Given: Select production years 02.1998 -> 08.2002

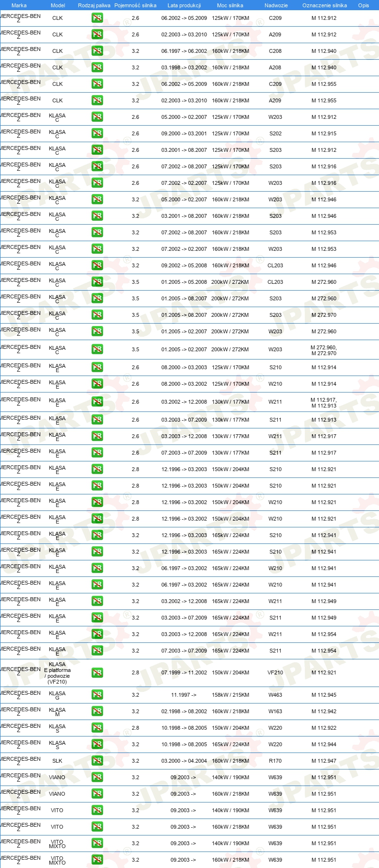Looking at the screenshot, I should click(x=184, y=711).
